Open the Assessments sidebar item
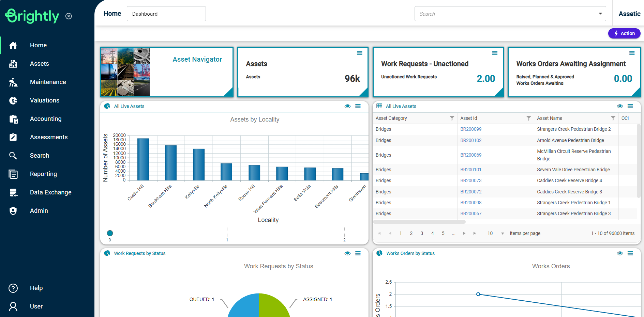 49,137
